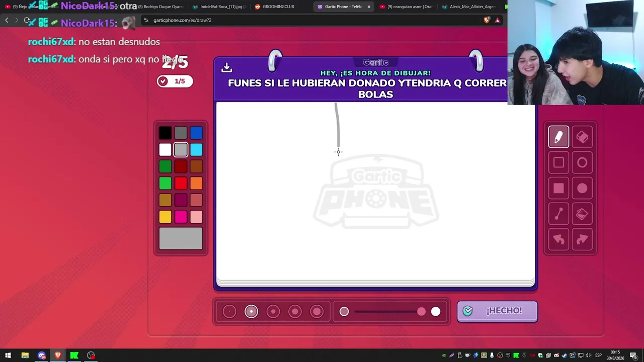Click the 1/5 players ready indicator

[x=175, y=81]
